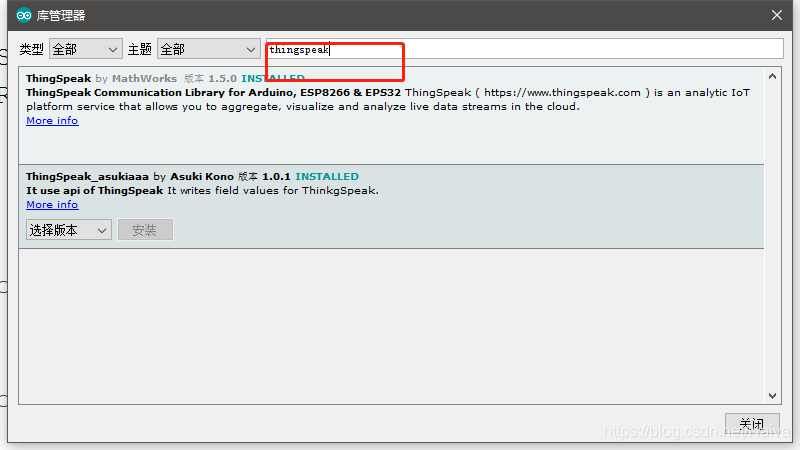This screenshot has width=800, height=450.
Task: Click the INSTALLED label of ThingSpeak_asukiaaa
Action: point(327,177)
